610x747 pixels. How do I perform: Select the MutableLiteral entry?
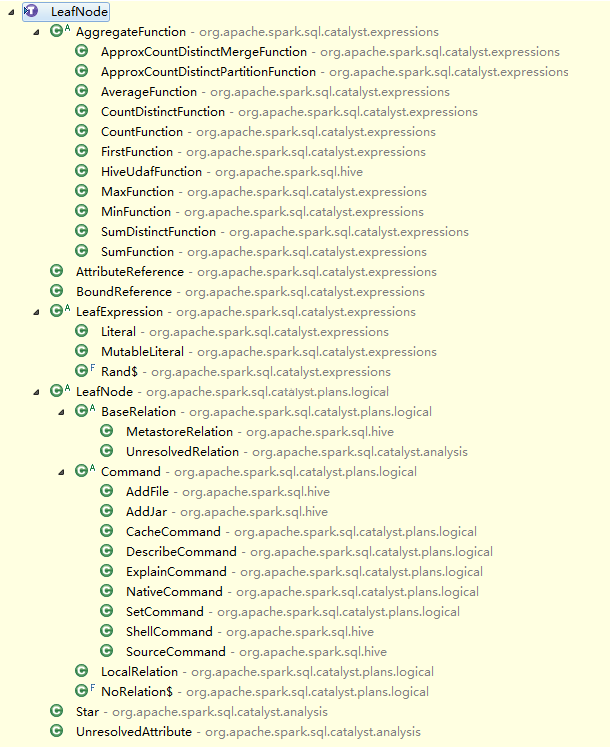click(x=269, y=352)
